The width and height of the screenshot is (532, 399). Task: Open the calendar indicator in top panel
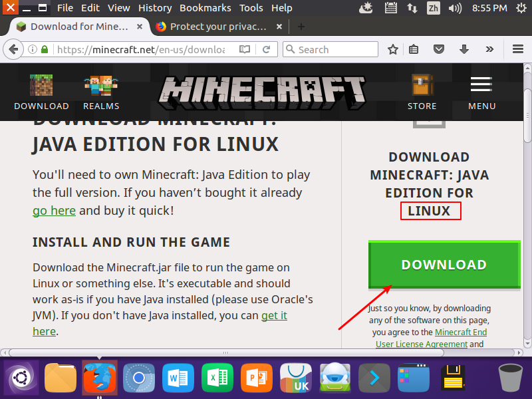(391, 8)
